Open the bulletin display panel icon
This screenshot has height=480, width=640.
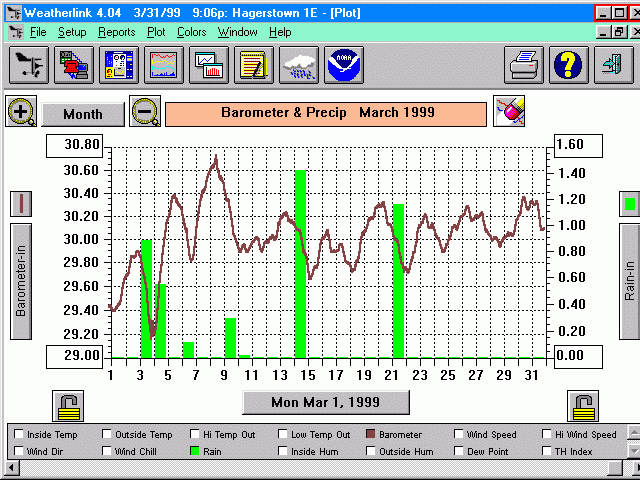tap(119, 65)
